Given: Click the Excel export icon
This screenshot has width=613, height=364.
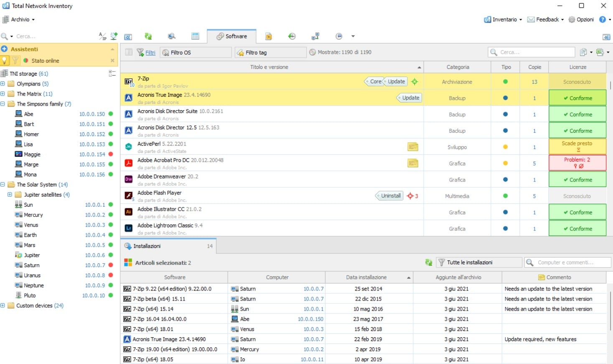Looking at the screenshot, I should (600, 52).
